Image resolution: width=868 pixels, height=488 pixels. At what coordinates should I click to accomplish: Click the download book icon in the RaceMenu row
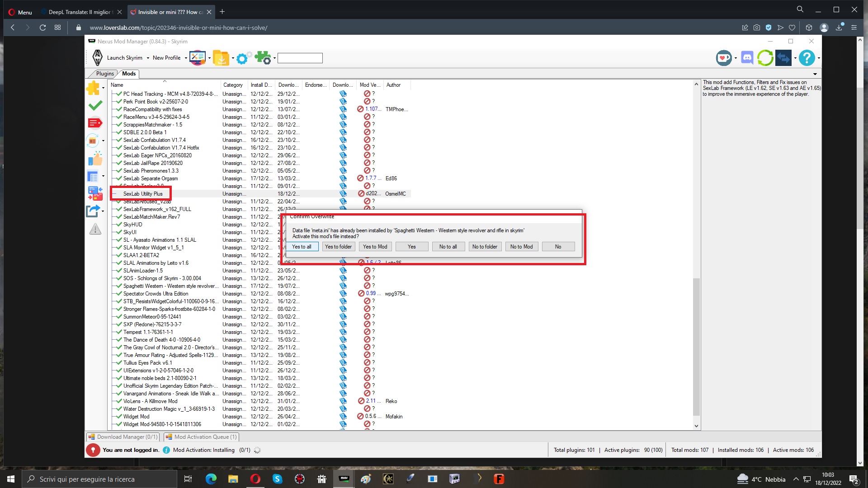point(343,117)
